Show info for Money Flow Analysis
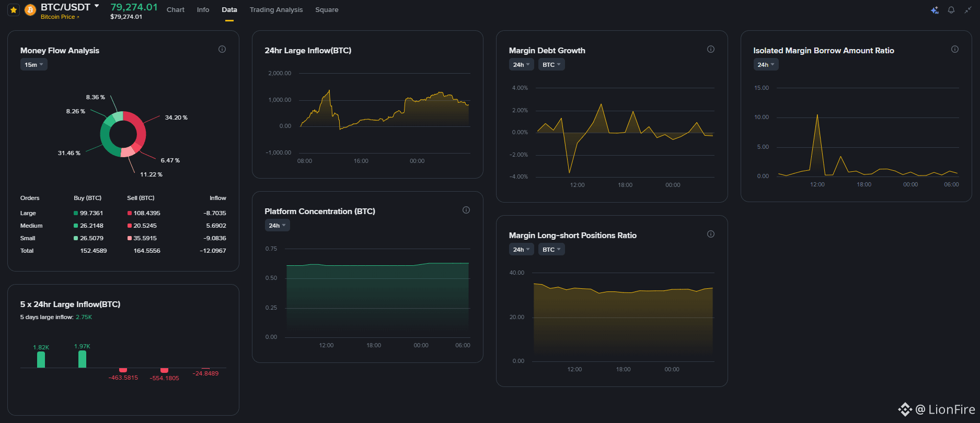Screen dimensions: 980x423 point(222,49)
